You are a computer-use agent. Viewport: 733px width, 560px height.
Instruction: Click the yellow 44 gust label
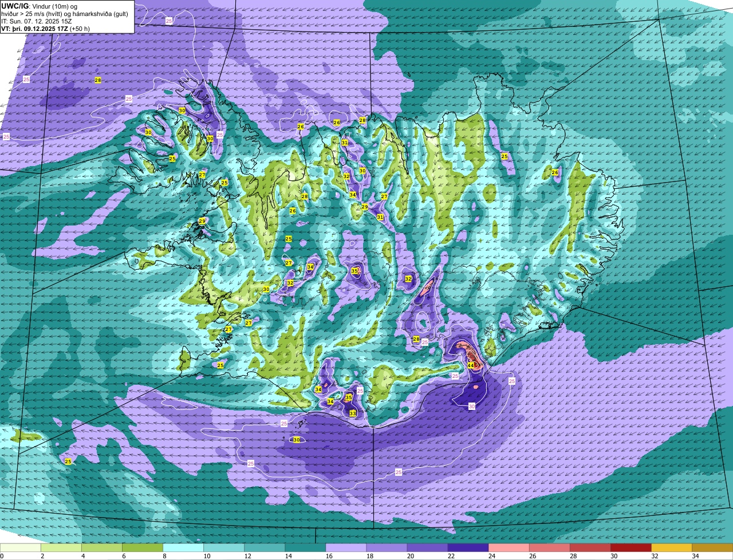[471, 365]
